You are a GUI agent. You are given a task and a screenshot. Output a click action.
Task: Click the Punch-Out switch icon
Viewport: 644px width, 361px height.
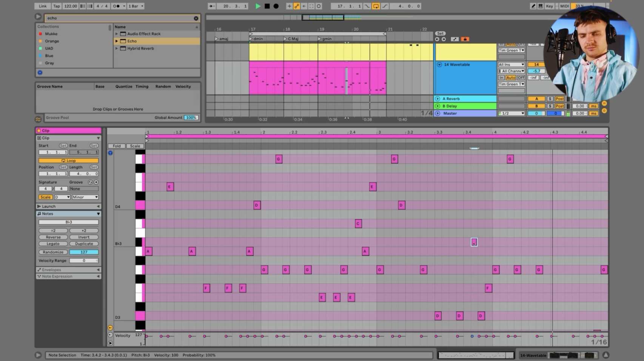[385, 6]
